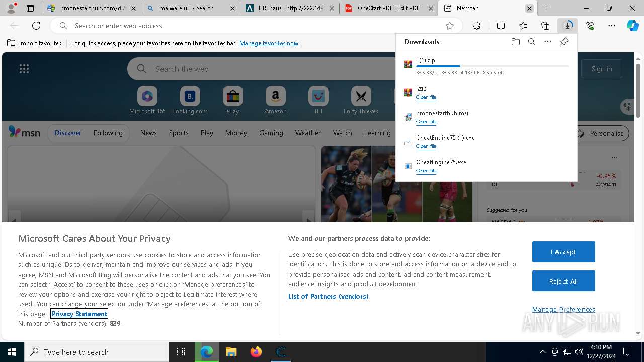Screen dimensions: 644x362
Task: Open the Sports category
Action: click(179, 133)
